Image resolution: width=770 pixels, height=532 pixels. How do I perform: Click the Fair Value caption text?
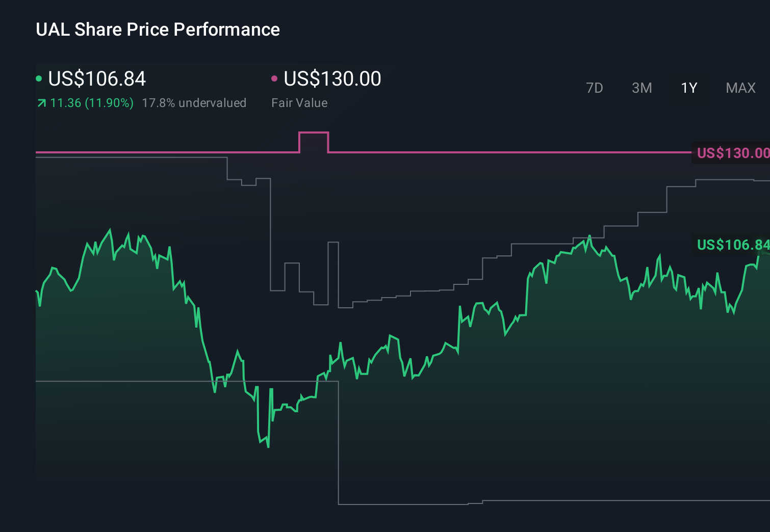point(300,102)
